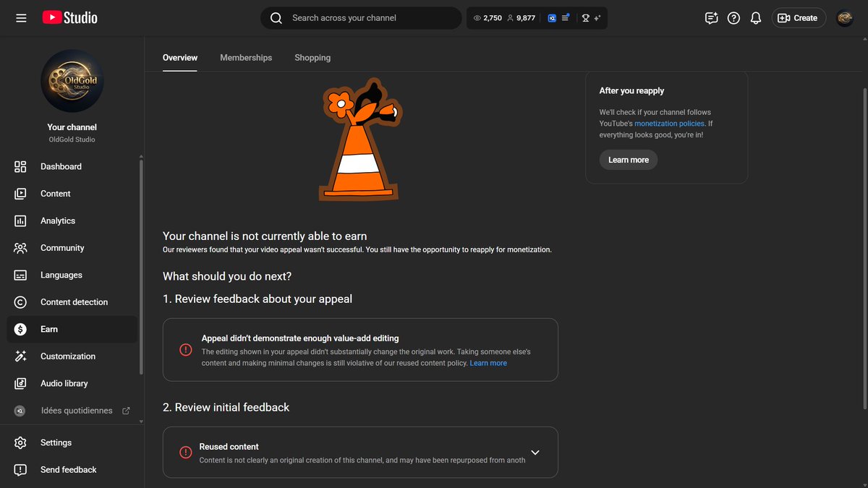Screen dimensions: 868x488
Task: Open Settings in the sidebar
Action: tap(72, 442)
